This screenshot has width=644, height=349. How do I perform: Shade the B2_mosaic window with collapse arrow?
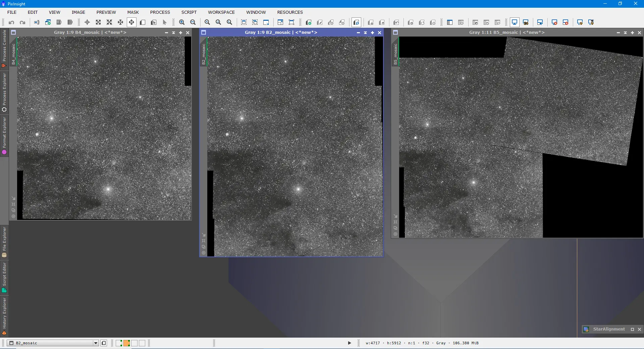(x=365, y=33)
